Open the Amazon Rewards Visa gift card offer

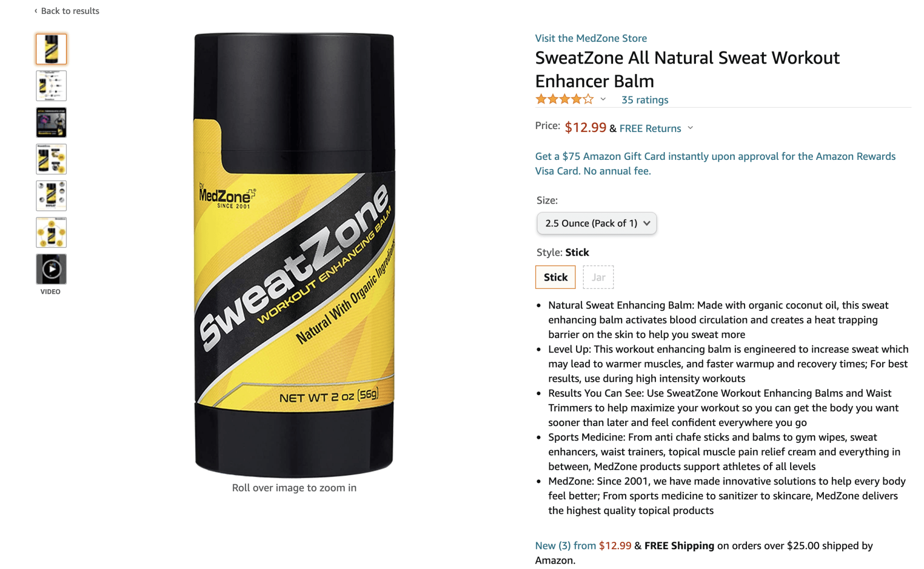tap(715, 164)
